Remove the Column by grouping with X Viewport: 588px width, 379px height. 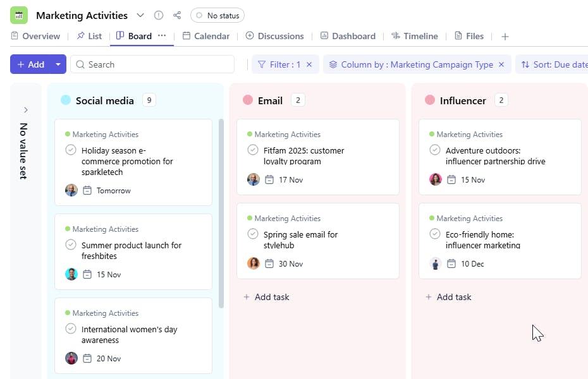(501, 64)
